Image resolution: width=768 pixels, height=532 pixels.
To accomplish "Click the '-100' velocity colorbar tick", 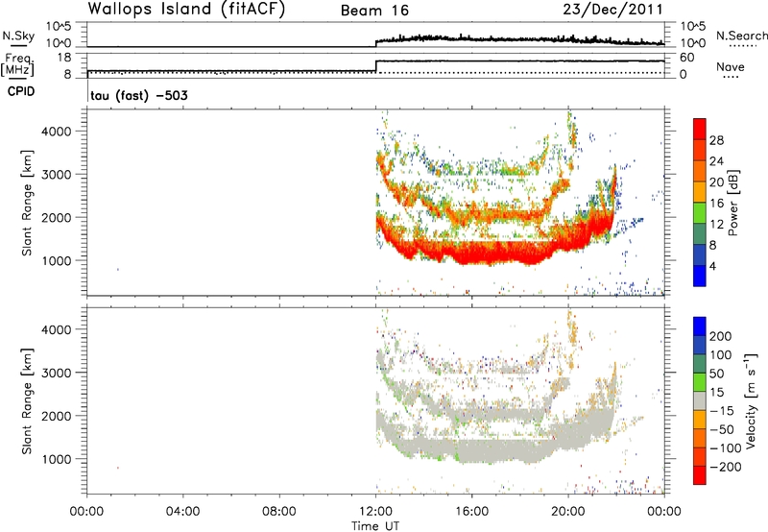I will pyautogui.click(x=726, y=448).
